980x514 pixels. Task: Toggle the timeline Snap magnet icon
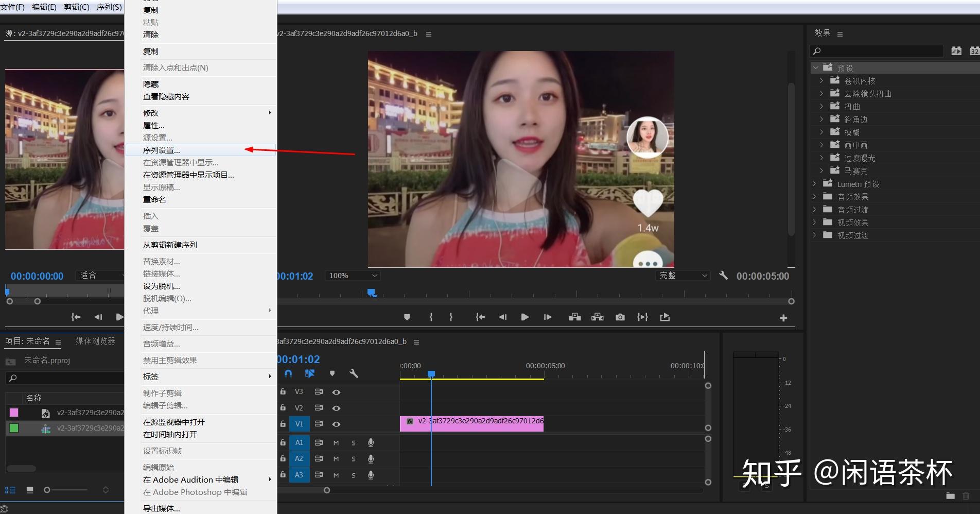288,373
